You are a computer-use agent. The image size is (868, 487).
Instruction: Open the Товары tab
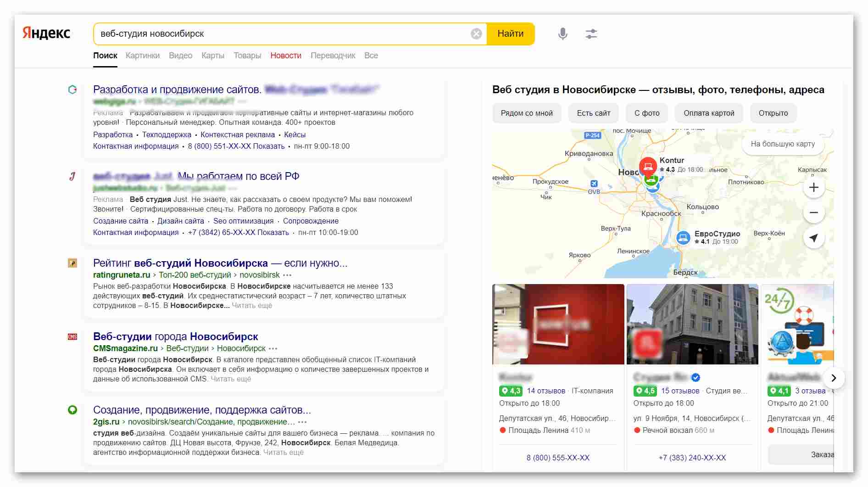click(247, 56)
